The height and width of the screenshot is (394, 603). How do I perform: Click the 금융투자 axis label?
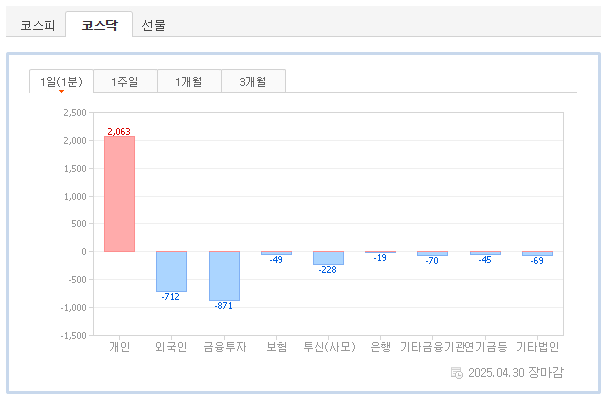(x=225, y=347)
